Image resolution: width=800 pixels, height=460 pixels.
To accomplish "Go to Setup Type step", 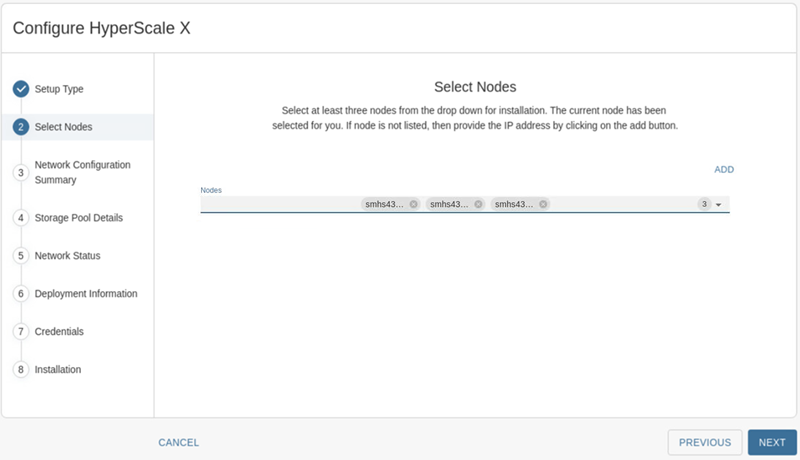I will [x=59, y=89].
